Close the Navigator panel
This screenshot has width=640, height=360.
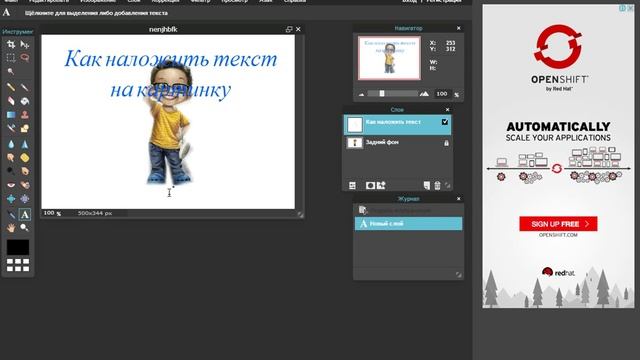[x=459, y=28]
